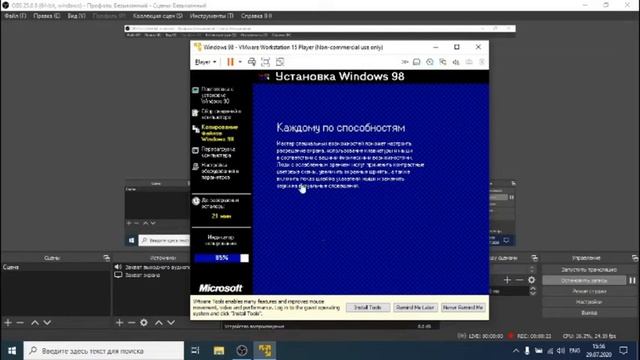Switch VMware to Unity mode
This screenshot has height=360, width=640.
click(x=280, y=62)
